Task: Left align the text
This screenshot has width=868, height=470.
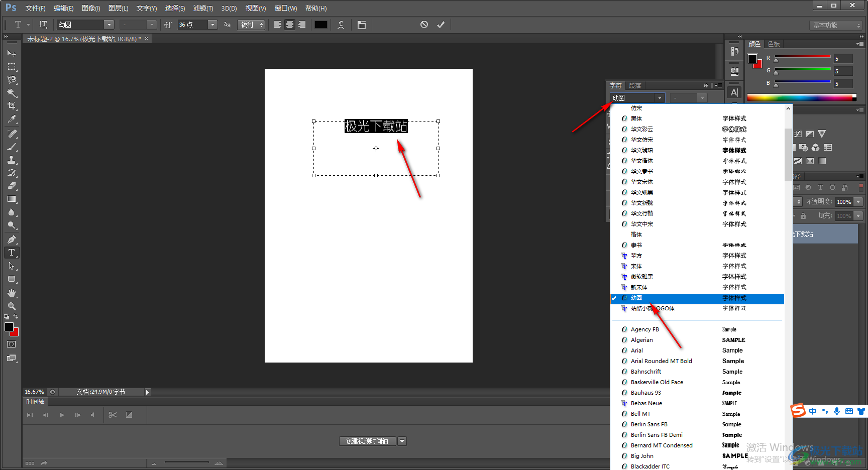Action: coord(277,24)
